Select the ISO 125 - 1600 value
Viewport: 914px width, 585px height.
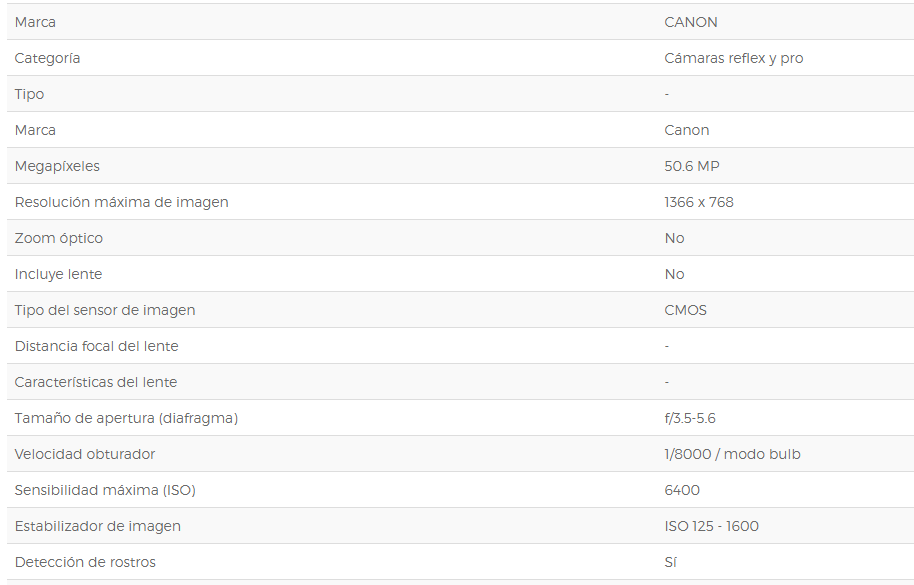712,526
